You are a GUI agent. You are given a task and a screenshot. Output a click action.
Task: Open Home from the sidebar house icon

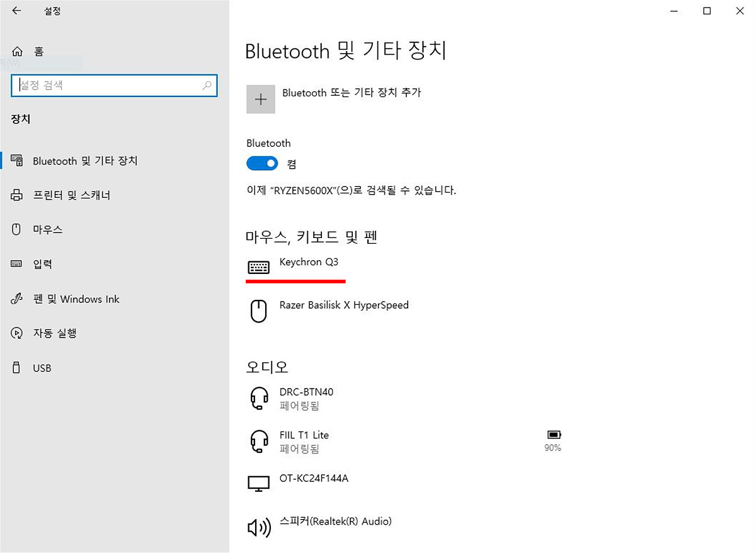pos(17,52)
